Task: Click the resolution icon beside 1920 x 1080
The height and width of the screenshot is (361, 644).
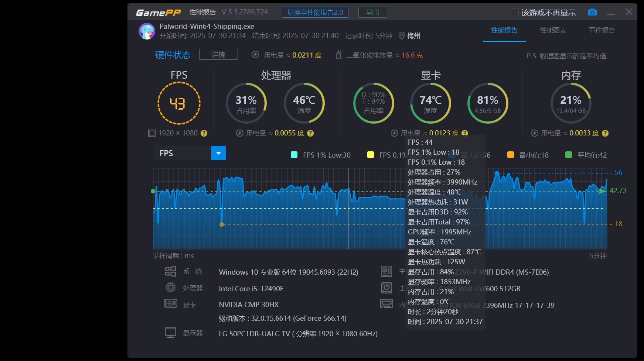Action: [x=151, y=133]
